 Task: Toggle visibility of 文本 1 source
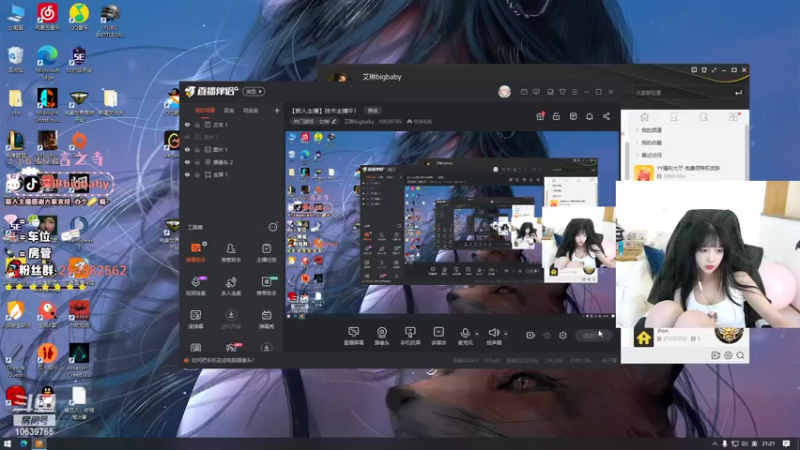coord(187,124)
